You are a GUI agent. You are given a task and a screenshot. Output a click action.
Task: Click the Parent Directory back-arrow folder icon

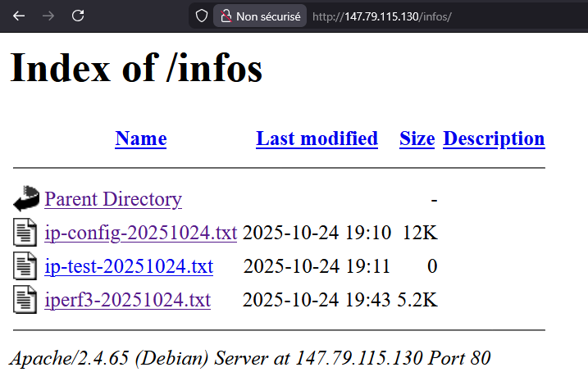click(26, 199)
